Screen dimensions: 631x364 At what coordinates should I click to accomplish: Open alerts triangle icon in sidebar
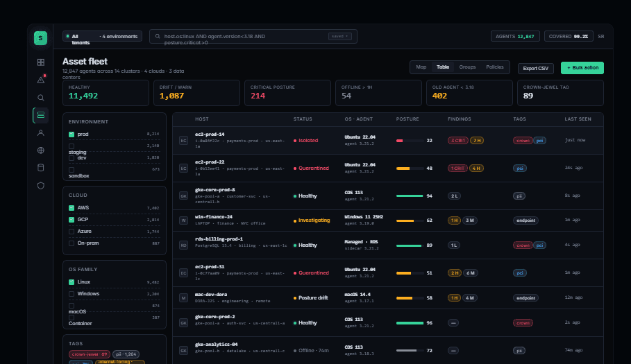41,80
